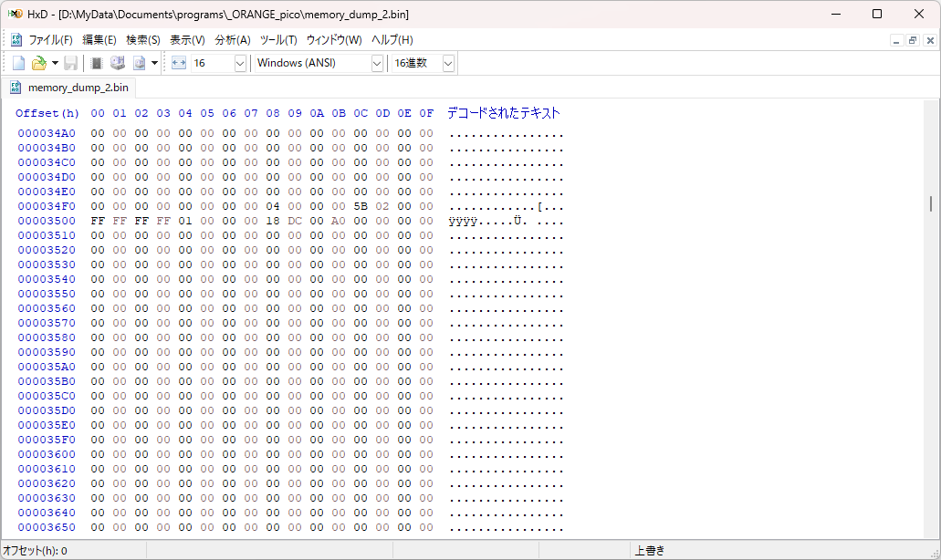
Task: Open the 表示(V) menu
Action: (187, 40)
